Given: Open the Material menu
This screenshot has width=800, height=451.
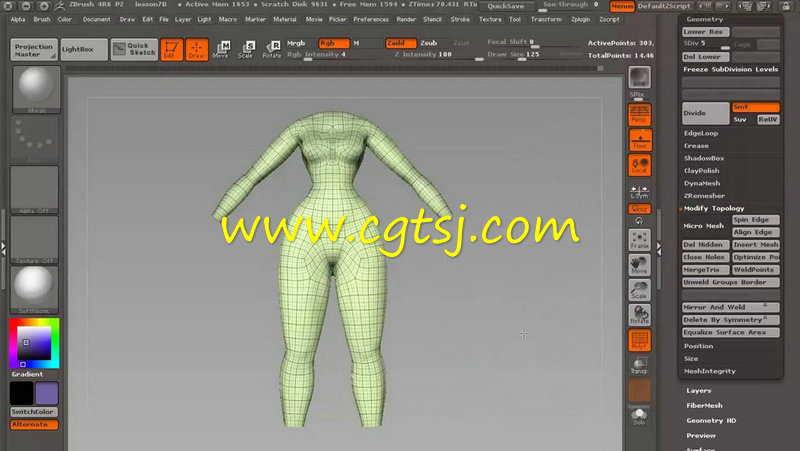Looking at the screenshot, I should [x=285, y=19].
